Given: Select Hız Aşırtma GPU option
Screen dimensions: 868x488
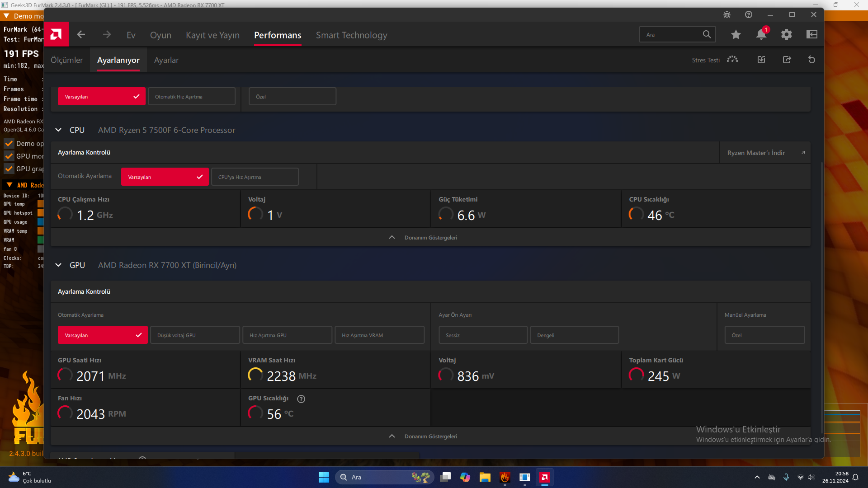Looking at the screenshot, I should (x=288, y=335).
